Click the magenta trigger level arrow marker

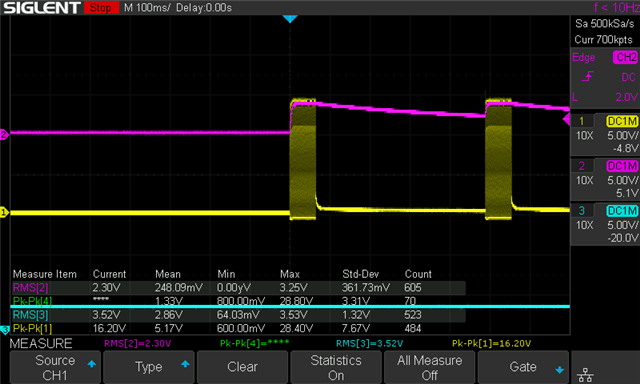coord(567,120)
